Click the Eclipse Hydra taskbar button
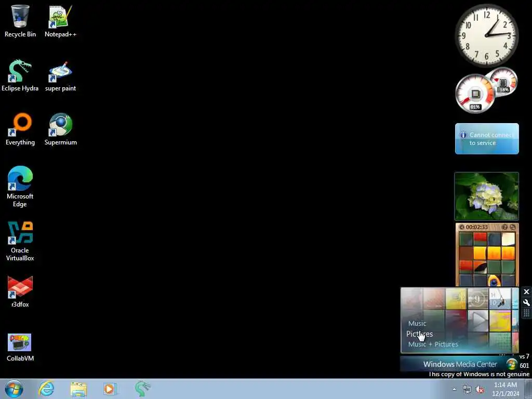The image size is (532, 399). coord(142,389)
